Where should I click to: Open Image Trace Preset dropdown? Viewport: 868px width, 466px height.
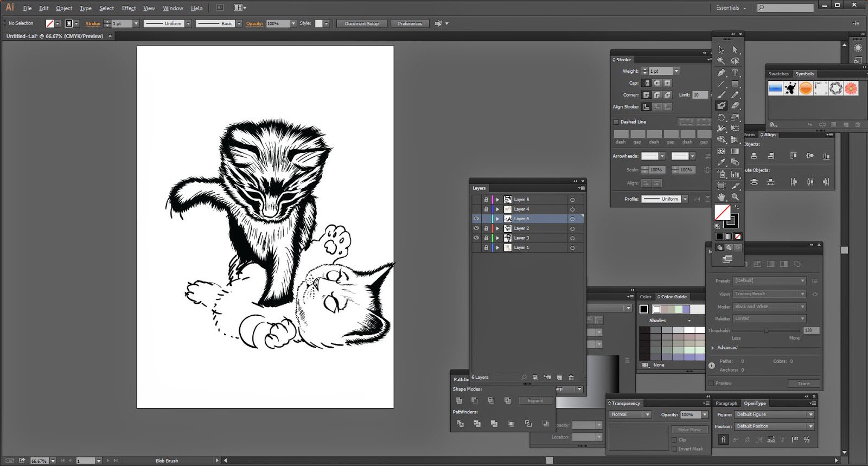(x=769, y=280)
